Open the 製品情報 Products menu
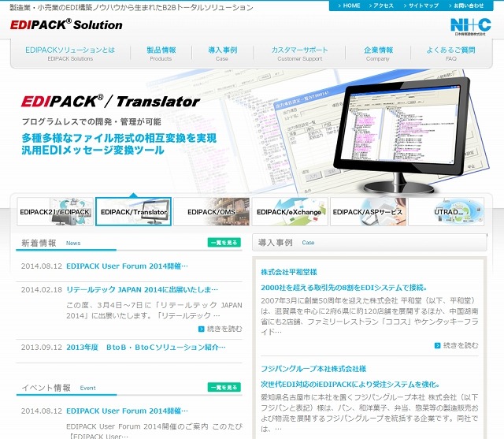Screen dimensions: 504x439 161,54
